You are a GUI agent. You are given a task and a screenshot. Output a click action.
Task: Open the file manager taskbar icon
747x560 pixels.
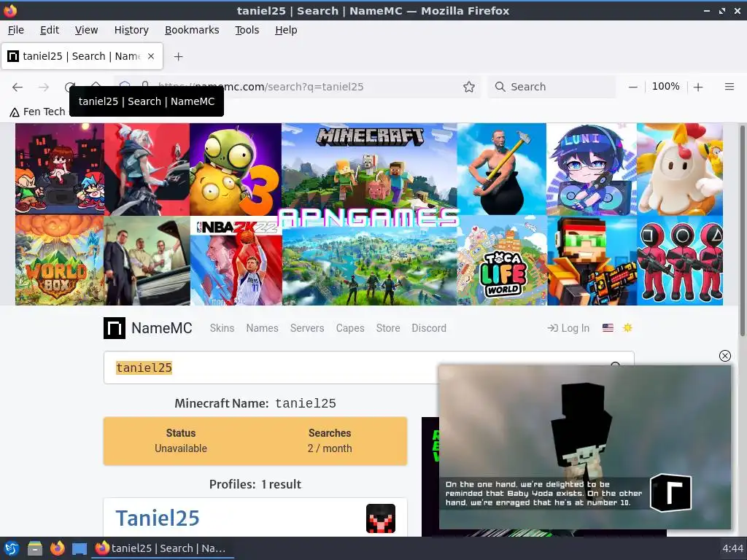coord(34,548)
